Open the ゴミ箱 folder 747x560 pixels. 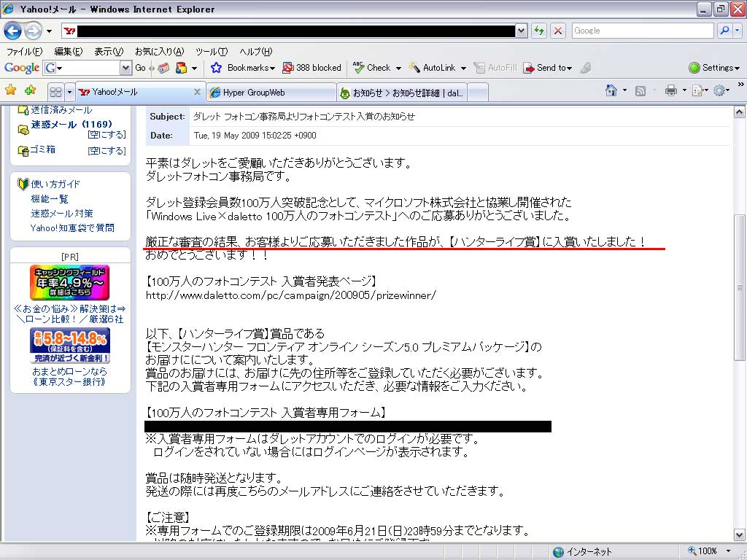(42, 149)
